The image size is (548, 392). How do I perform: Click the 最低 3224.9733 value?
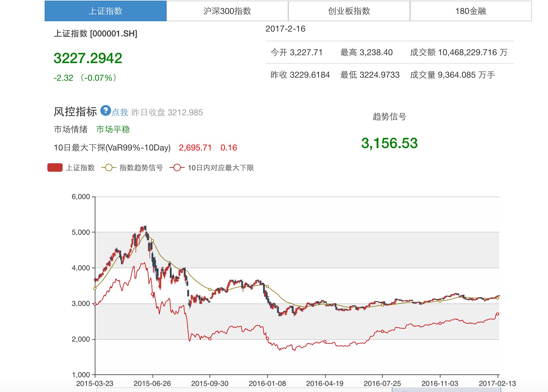[370, 75]
